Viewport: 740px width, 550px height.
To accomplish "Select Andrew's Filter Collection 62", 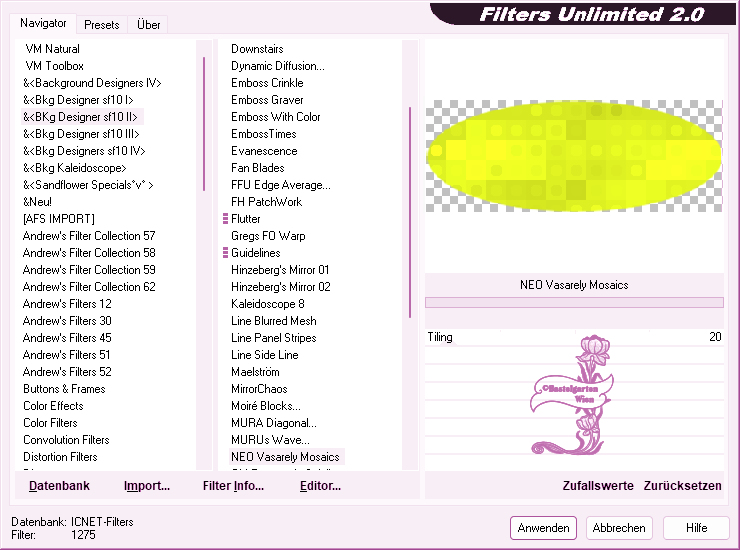I will (89, 287).
